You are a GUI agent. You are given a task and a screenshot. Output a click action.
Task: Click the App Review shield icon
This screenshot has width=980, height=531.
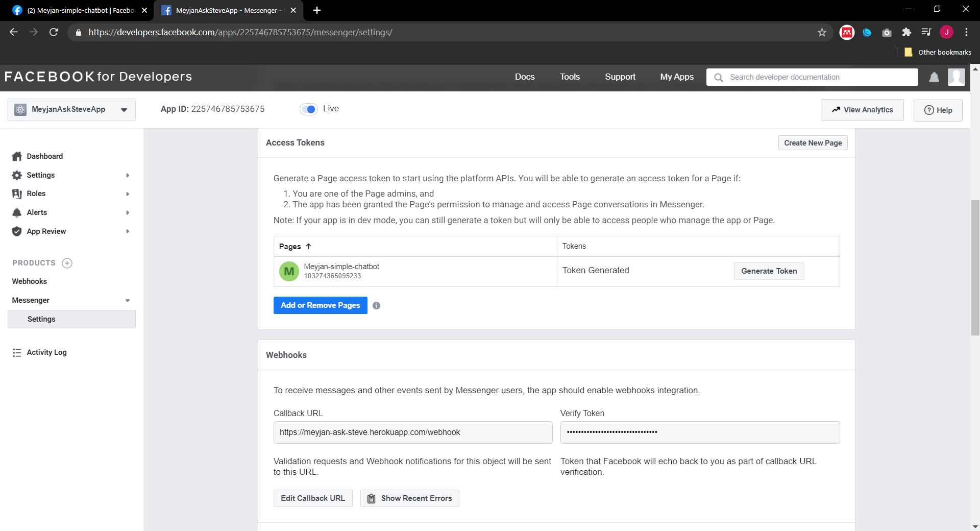point(17,231)
